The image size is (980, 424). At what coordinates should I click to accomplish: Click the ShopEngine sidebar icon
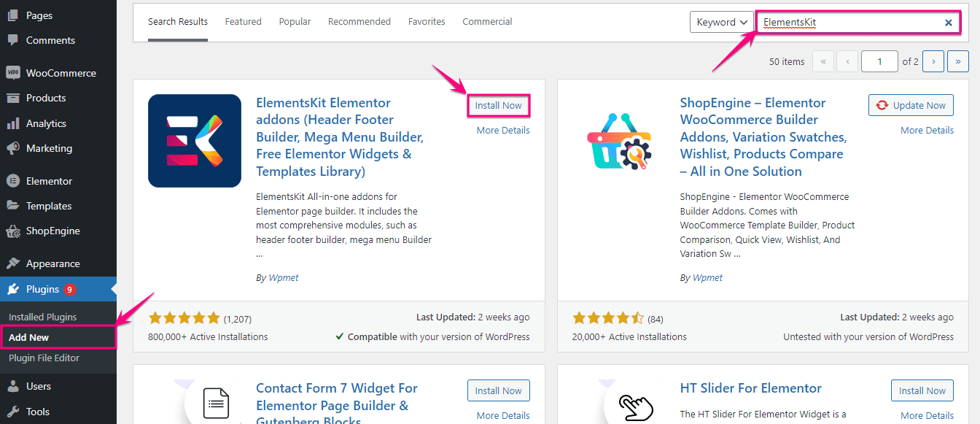[12, 231]
